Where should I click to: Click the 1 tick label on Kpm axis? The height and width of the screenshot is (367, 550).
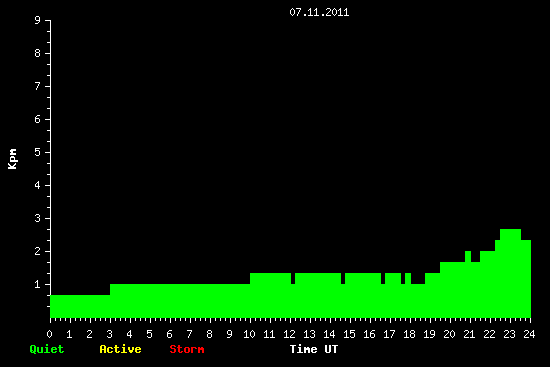(x=37, y=284)
